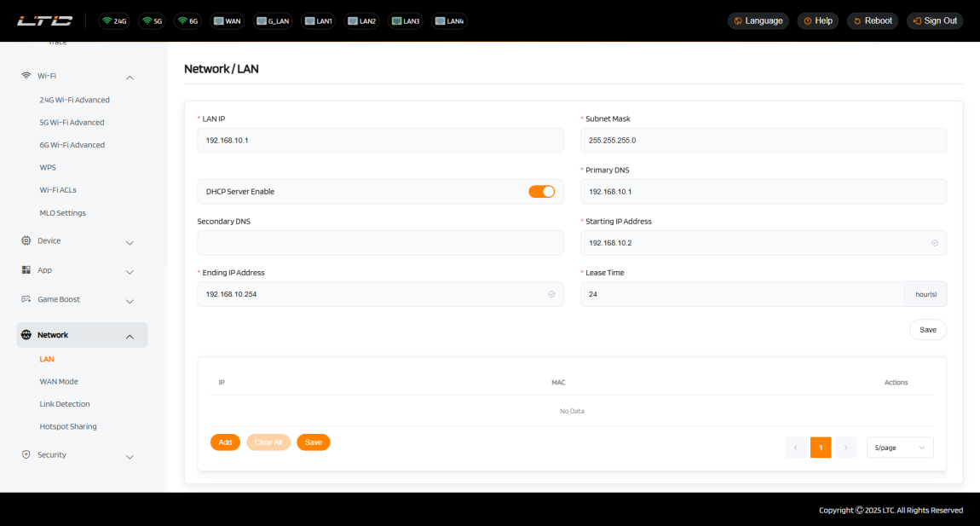The height and width of the screenshot is (526, 980).
Task: Expand the Device sidebar section
Action: 130,242
